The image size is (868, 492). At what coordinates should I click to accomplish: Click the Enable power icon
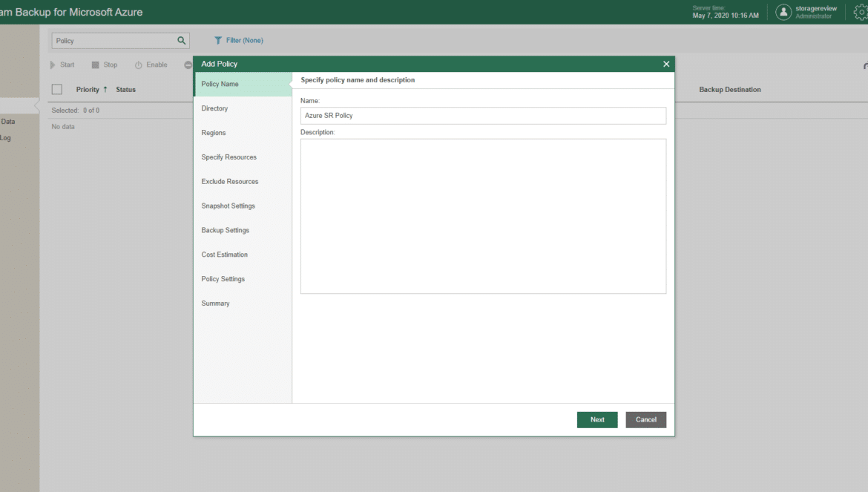tap(139, 65)
